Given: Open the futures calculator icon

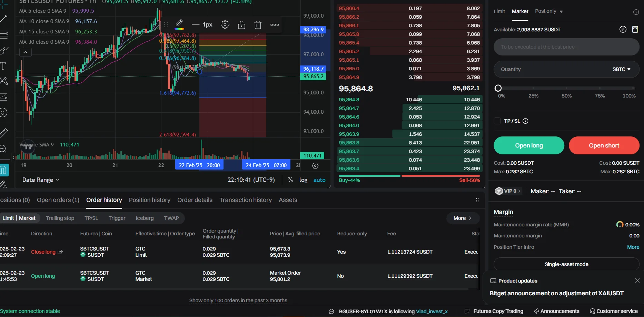Looking at the screenshot, I should coord(635,29).
